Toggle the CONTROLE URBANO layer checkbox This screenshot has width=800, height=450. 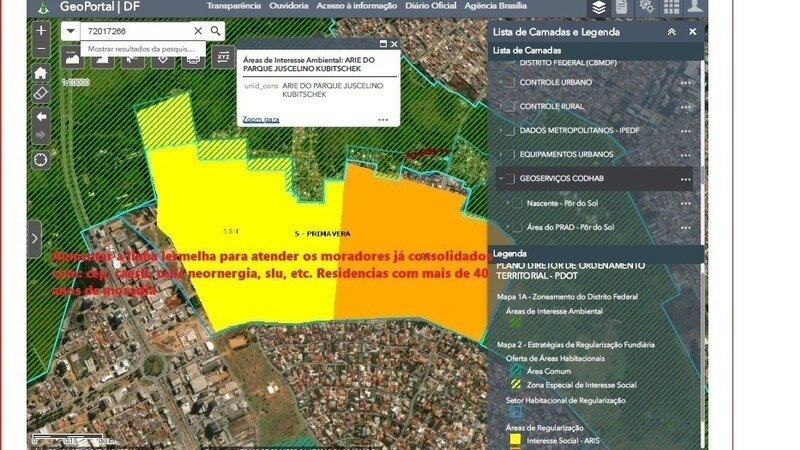(509, 82)
